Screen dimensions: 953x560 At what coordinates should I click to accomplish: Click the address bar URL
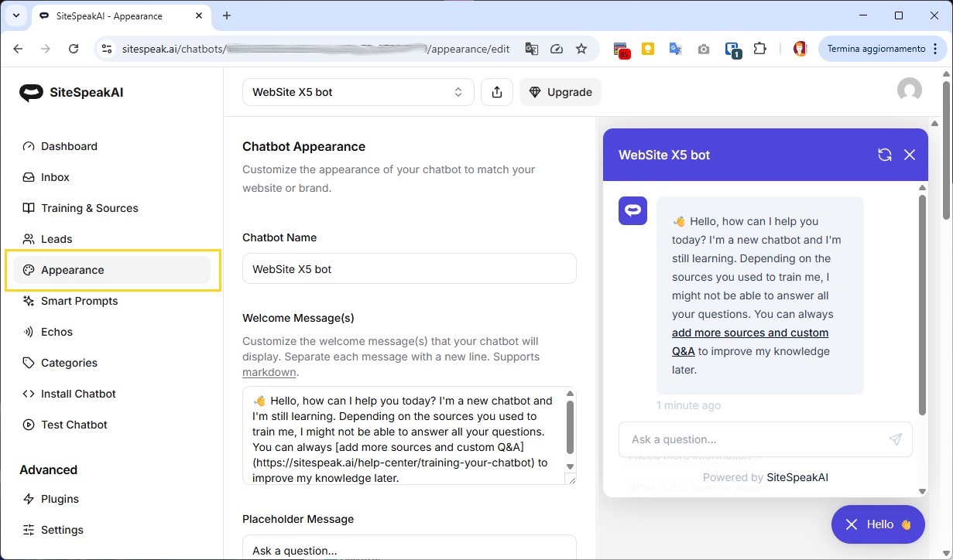click(x=316, y=49)
